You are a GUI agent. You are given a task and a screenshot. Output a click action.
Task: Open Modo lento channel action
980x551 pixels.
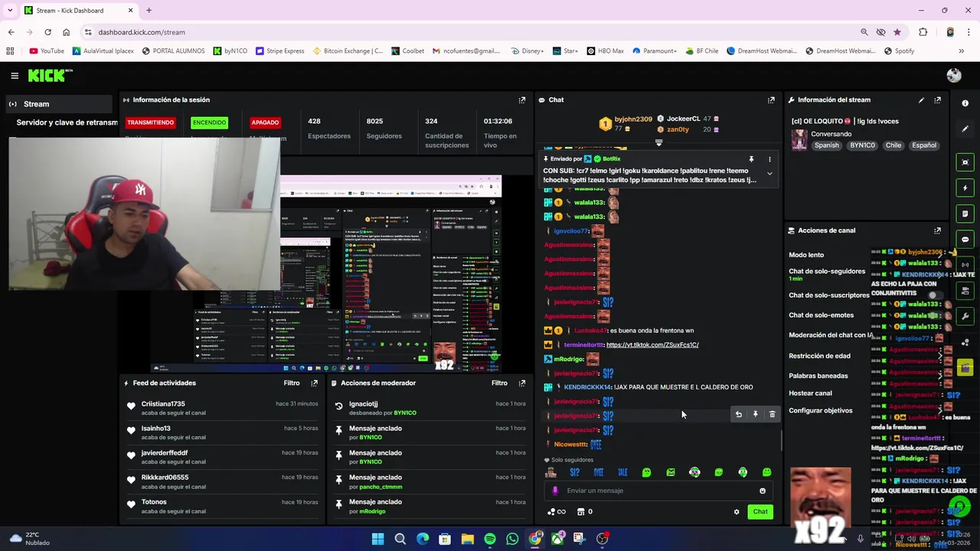(806, 255)
